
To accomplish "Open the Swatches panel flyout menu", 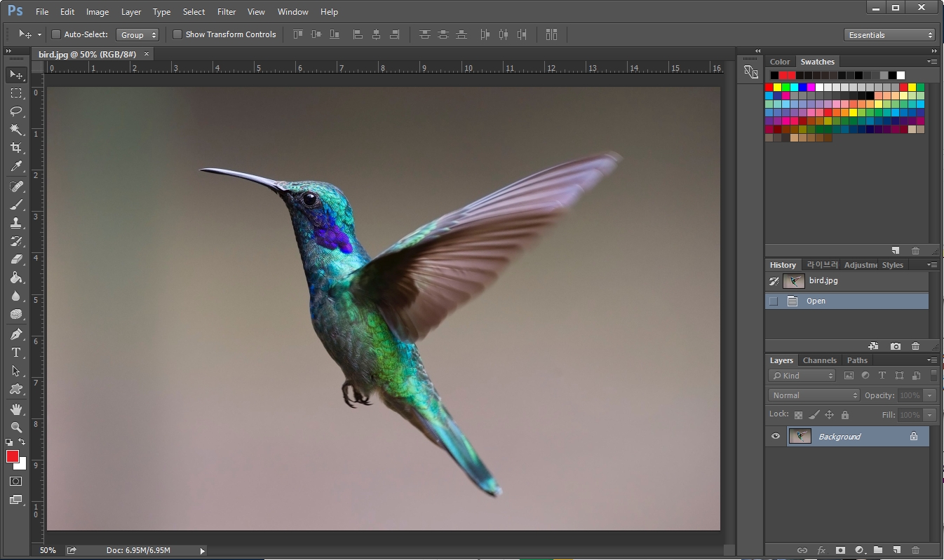I will click(x=932, y=62).
